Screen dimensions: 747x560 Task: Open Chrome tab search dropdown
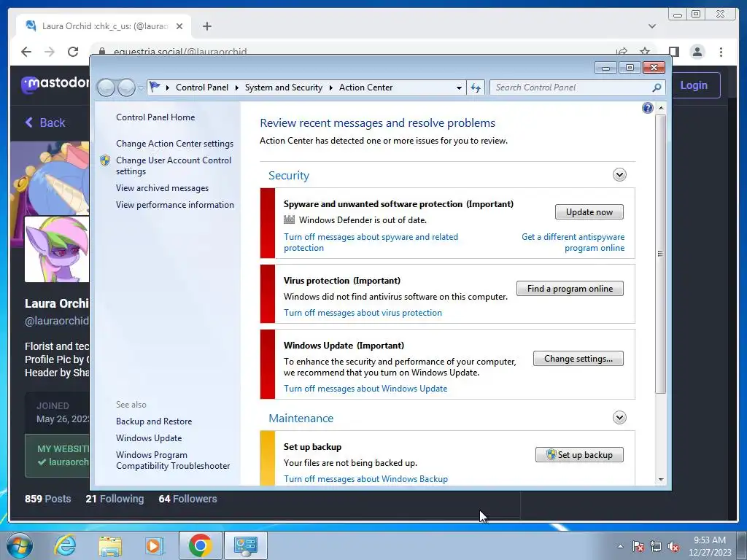(652, 26)
